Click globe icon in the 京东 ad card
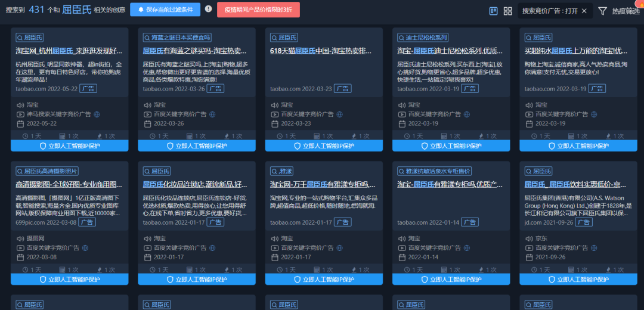644x310 pixels. pos(595,247)
